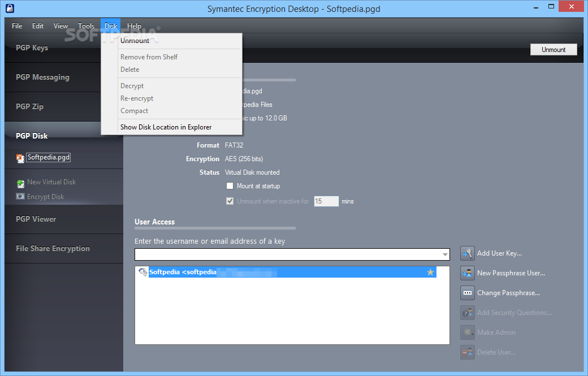Click Change Passphrase label
Image resolution: width=588 pixels, height=376 pixels.
tap(508, 293)
